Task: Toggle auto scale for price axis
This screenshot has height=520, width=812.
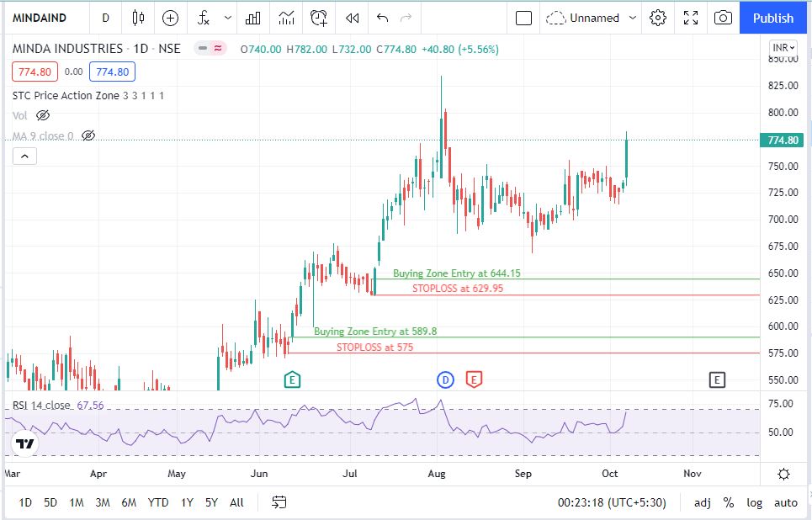Action: pos(786,502)
